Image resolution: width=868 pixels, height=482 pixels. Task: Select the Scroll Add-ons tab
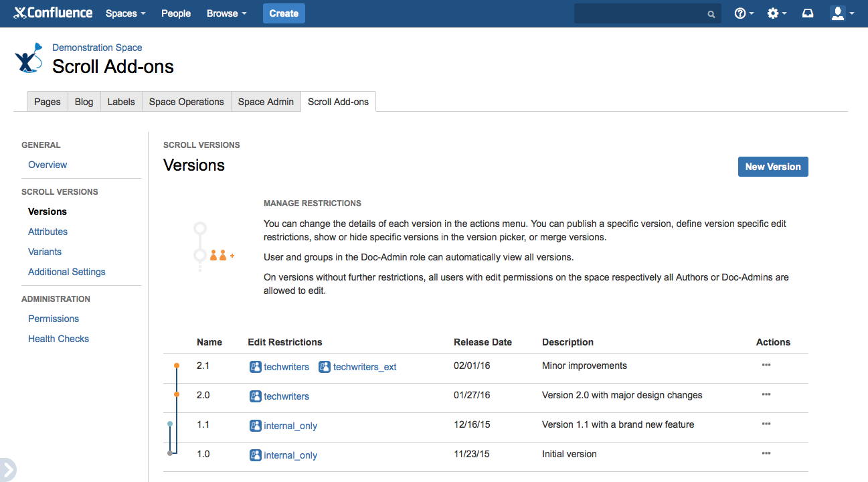(x=338, y=102)
